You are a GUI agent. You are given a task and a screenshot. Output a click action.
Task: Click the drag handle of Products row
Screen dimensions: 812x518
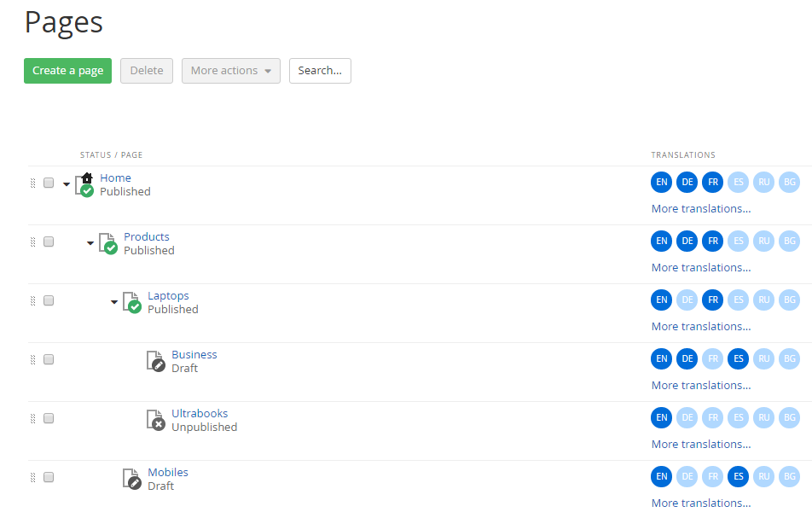pyautogui.click(x=33, y=242)
